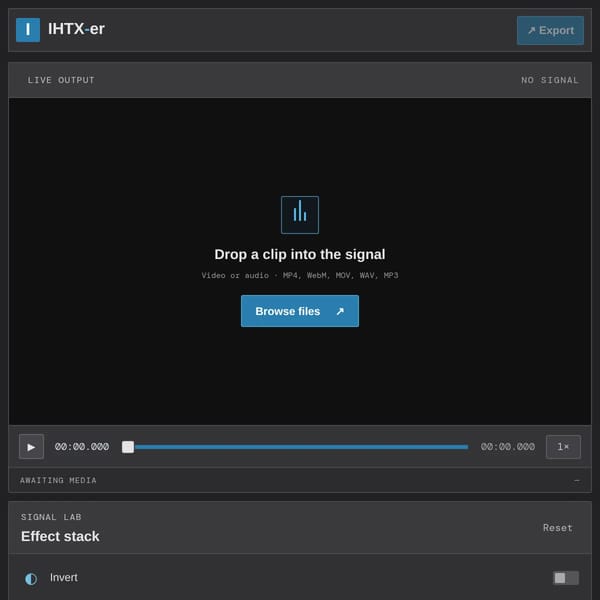Collapse the Awaiting Media status bar dash
This screenshot has width=600, height=600.
coord(577,480)
